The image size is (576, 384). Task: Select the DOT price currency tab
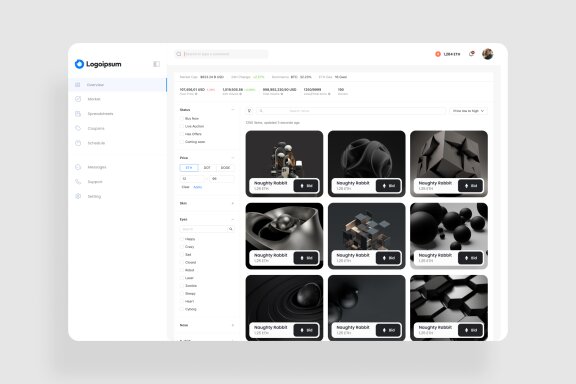point(207,168)
